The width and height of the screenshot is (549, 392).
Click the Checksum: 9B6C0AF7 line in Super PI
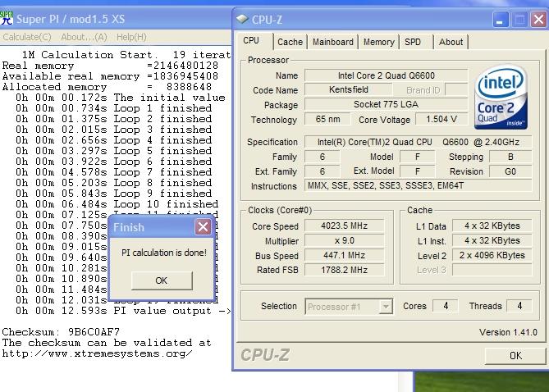point(61,332)
